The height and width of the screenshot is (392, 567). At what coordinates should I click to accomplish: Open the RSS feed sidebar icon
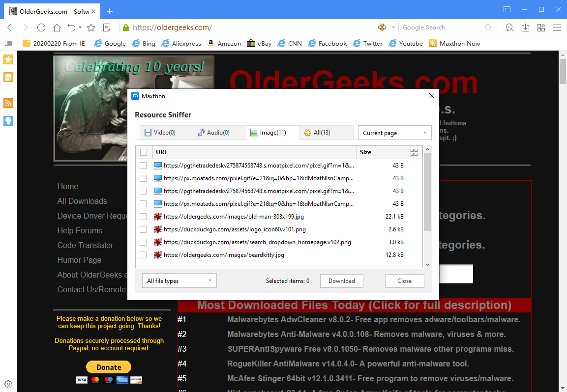coord(8,103)
